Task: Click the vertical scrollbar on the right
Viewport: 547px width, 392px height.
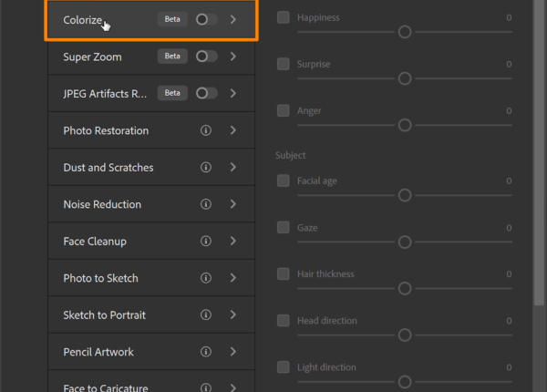Action: click(539, 182)
